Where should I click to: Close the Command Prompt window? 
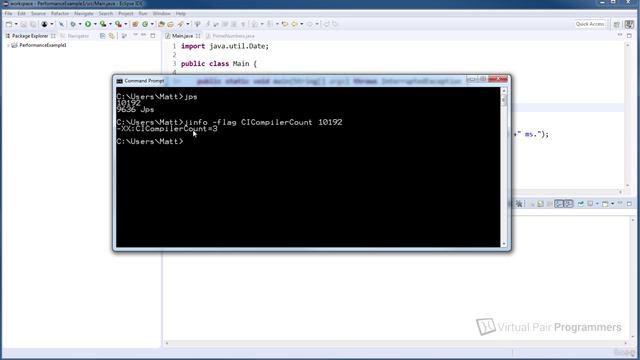[498, 79]
